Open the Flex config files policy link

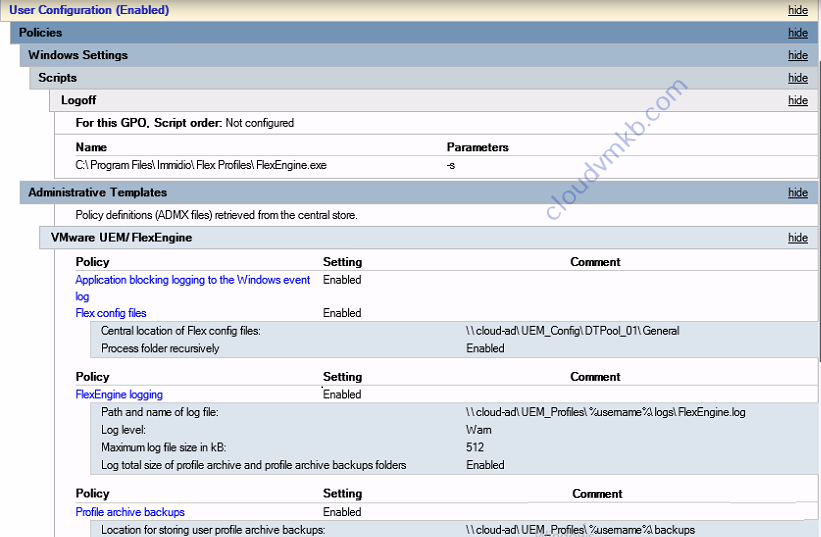coord(111,313)
